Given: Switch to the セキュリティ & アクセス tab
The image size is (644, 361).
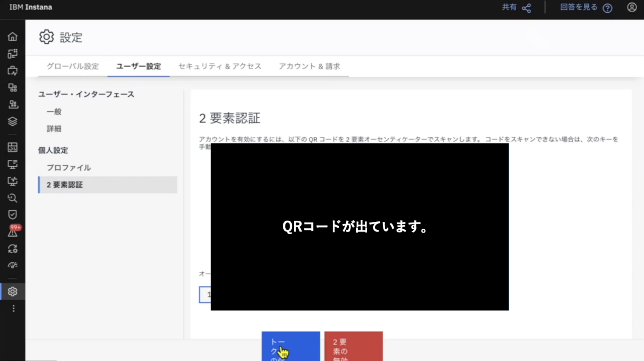Looking at the screenshot, I should 220,66.
